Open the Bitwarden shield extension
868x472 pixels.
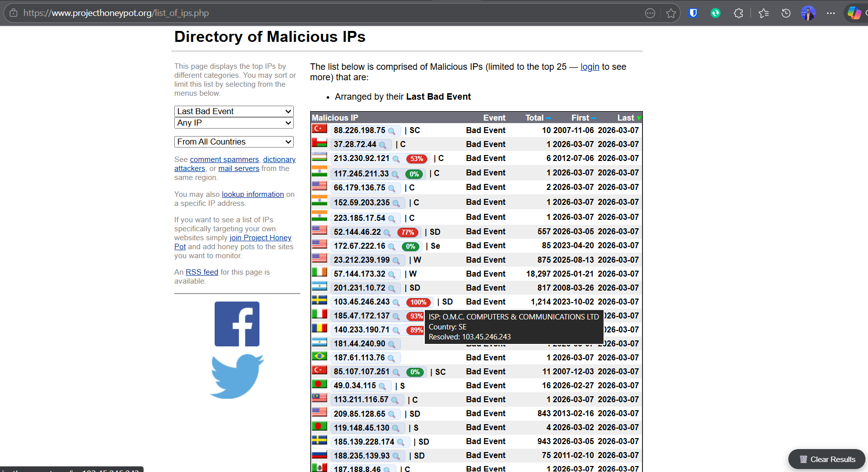(693, 13)
